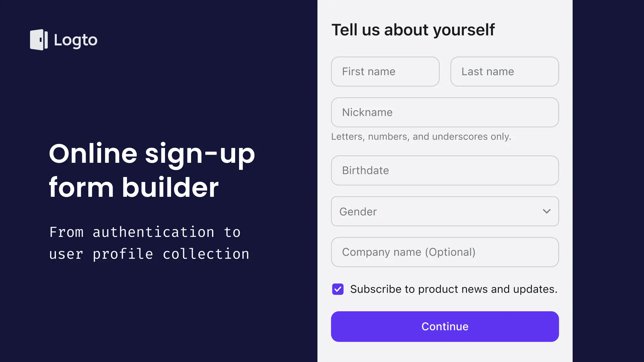Viewport: 644px width, 362px height.
Task: Click the Tell us about yourself heading
Action: [413, 30]
